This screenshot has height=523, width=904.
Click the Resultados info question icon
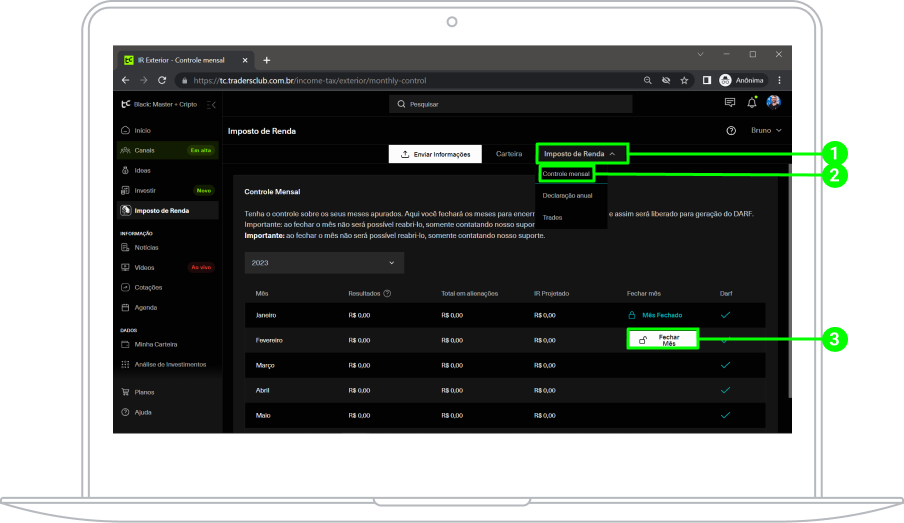pyautogui.click(x=387, y=294)
